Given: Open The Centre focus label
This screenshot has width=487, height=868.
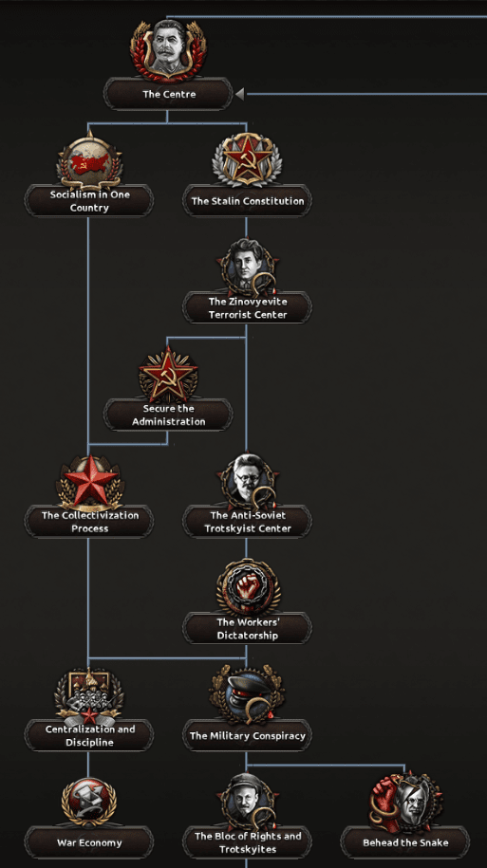Looking at the screenshot, I should pyautogui.click(x=168, y=94).
